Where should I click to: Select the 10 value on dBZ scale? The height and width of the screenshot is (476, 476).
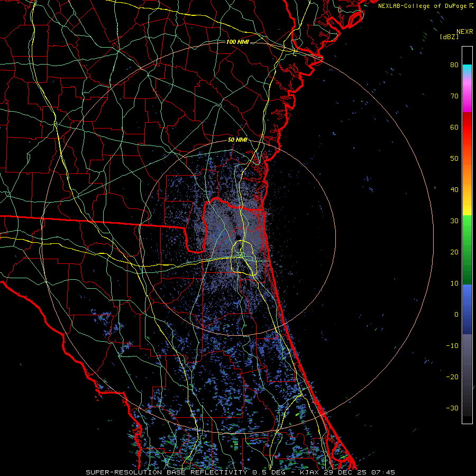(x=454, y=283)
